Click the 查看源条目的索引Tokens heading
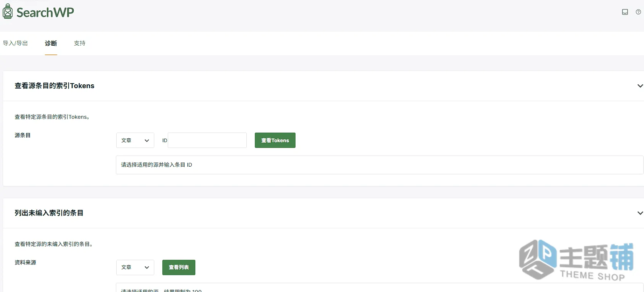644x292 pixels. click(x=54, y=86)
